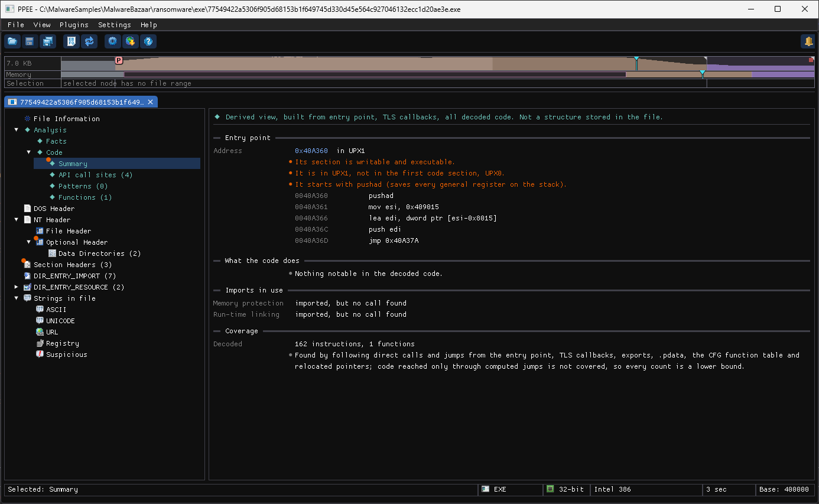Show the UNICODE strings list
The width and height of the screenshot is (819, 504).
point(60,321)
